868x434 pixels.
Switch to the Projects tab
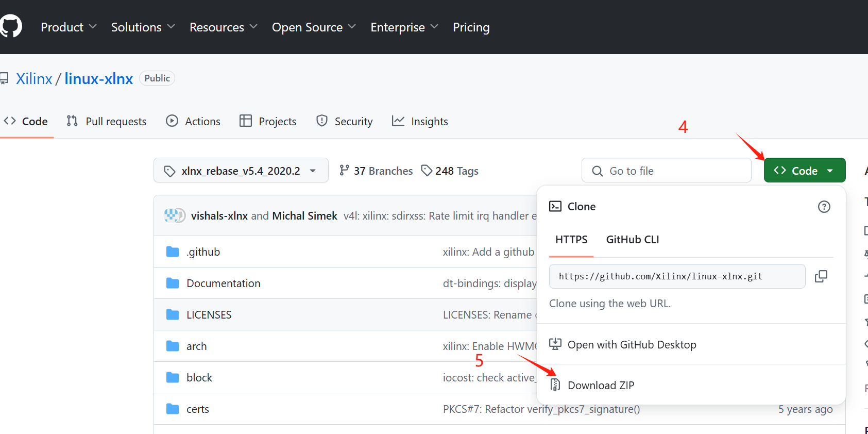pos(268,121)
